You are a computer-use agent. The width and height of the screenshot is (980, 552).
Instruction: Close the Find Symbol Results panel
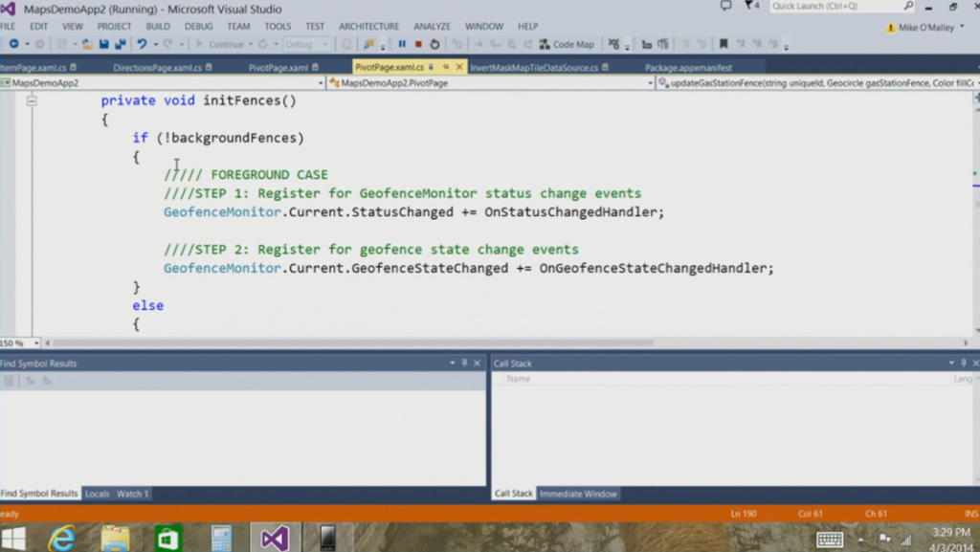pyautogui.click(x=477, y=363)
